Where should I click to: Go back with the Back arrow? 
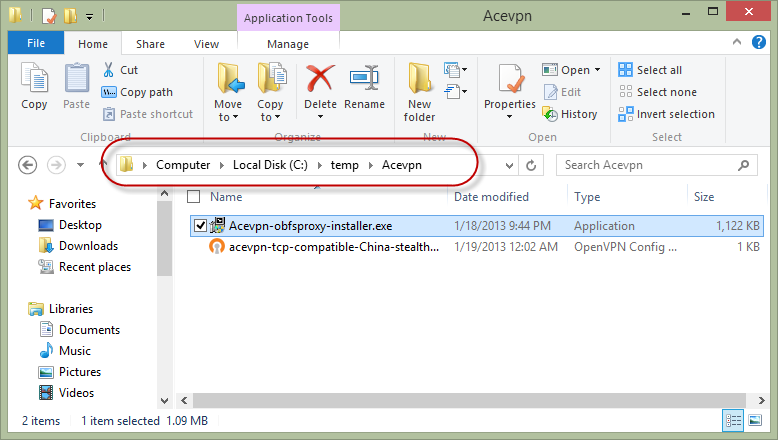(28, 165)
